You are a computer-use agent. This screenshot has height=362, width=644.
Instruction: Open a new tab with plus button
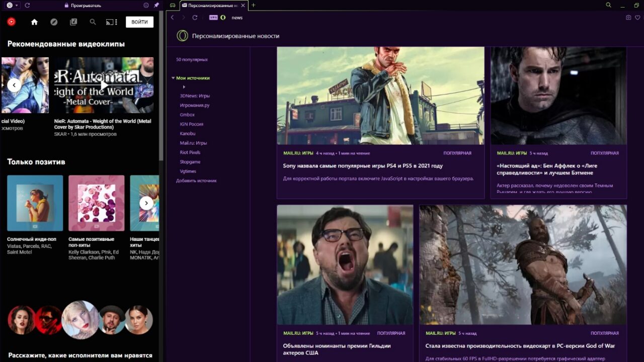[253, 5]
